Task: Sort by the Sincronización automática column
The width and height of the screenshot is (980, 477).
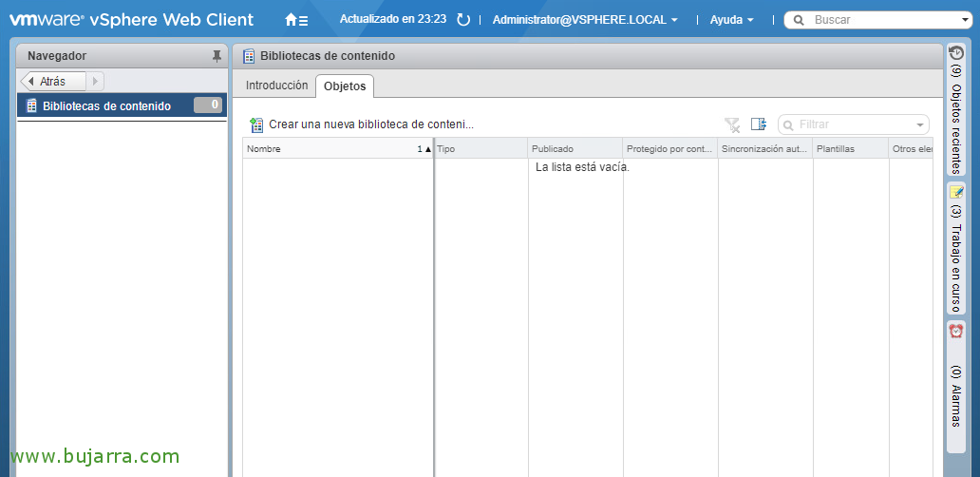Action: click(765, 149)
